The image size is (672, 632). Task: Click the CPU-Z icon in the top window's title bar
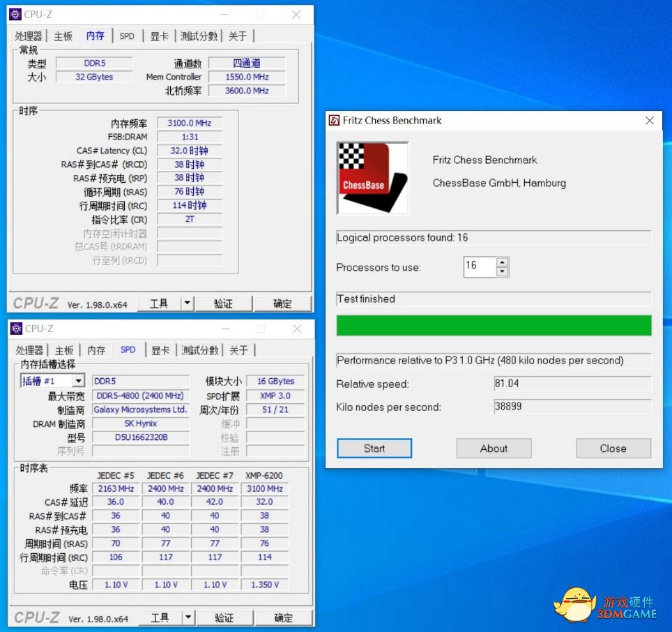(x=15, y=14)
